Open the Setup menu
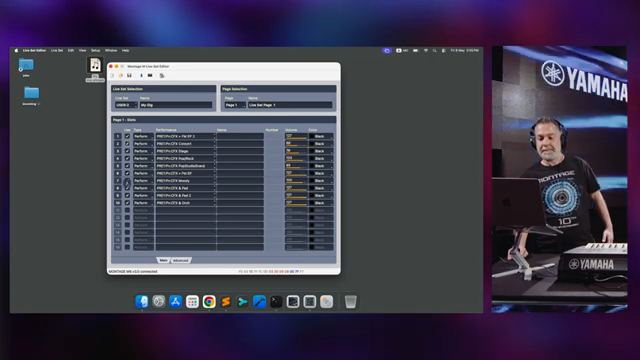640x360 pixels. click(x=96, y=51)
